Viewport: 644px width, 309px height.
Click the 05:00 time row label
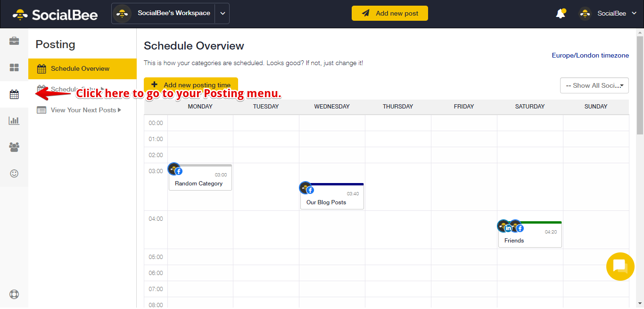(156, 257)
